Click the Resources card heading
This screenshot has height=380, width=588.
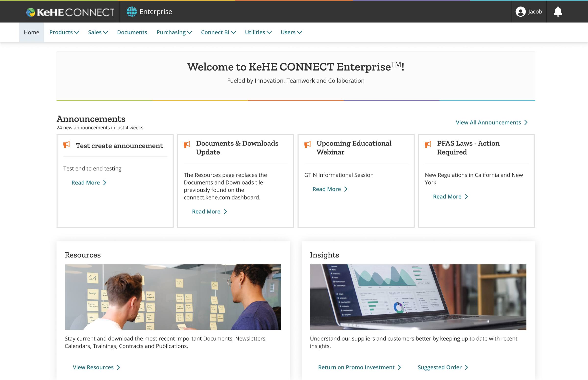pyautogui.click(x=83, y=255)
